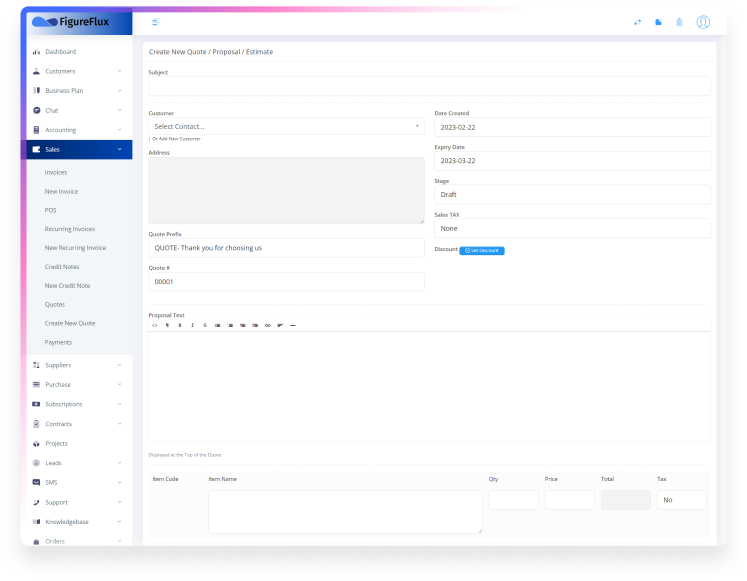
Task: Toggle italic formatting in Proposal Text toolbar
Action: (192, 325)
